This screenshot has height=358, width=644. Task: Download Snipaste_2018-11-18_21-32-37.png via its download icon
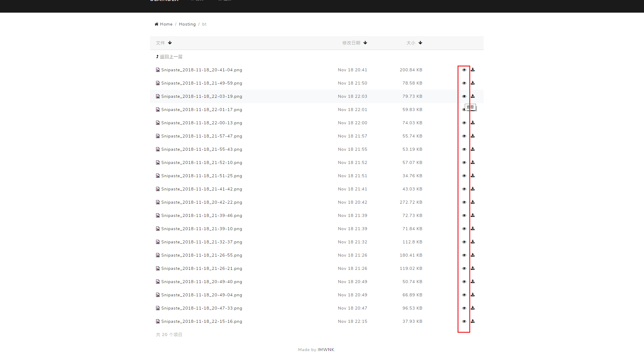click(x=473, y=242)
